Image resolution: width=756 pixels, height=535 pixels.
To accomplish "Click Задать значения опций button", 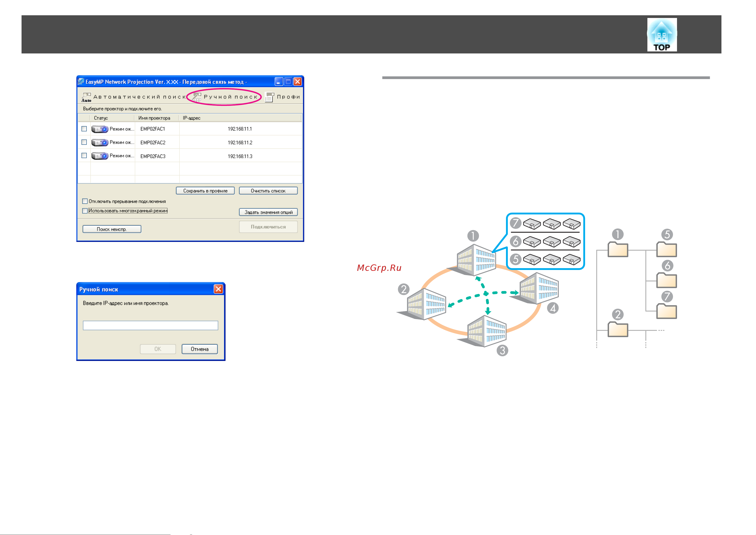I will point(268,212).
